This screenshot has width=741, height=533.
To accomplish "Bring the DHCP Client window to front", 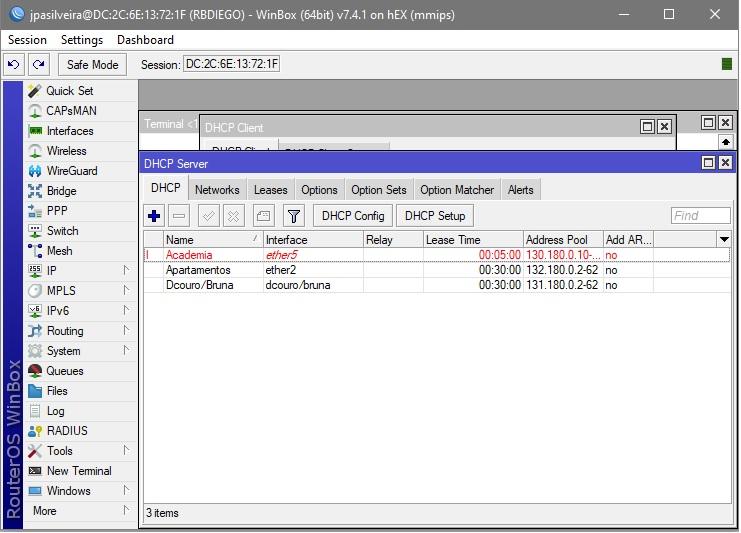I will coord(418,127).
